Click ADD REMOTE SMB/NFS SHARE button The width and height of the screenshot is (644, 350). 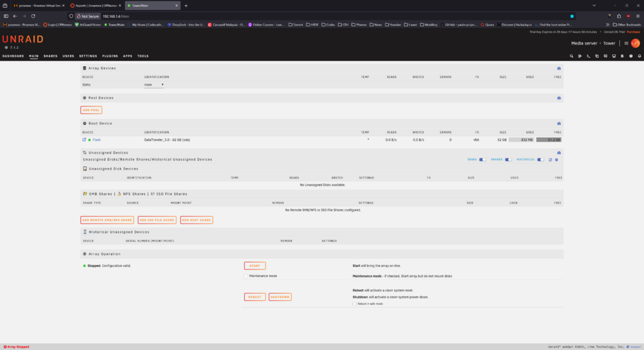pyautogui.click(x=107, y=220)
